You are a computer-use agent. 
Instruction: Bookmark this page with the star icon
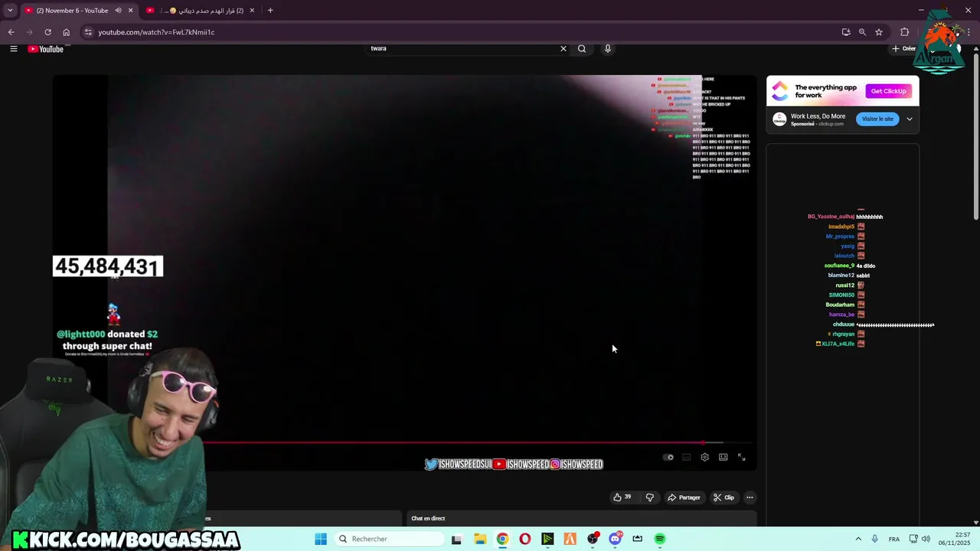click(x=879, y=32)
